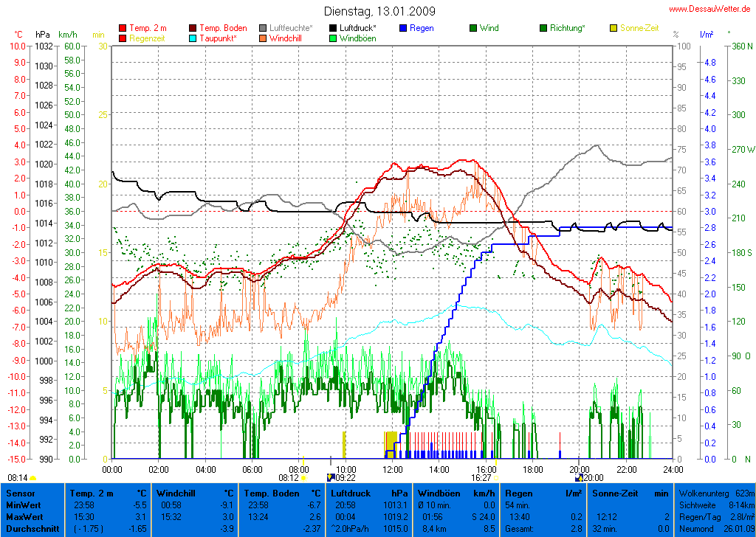756x537 pixels.
Task: Click the blue Regen legend square
Action: pos(403,28)
